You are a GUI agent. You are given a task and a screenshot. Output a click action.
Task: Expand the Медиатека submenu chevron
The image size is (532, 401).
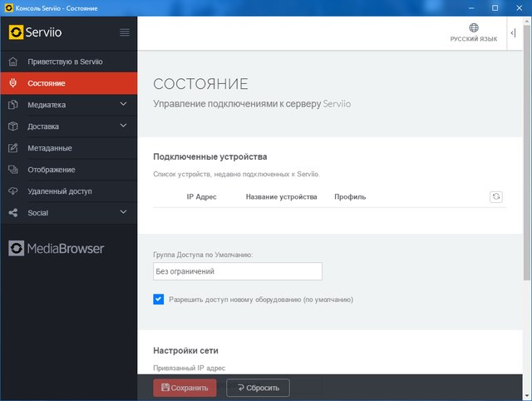click(124, 105)
